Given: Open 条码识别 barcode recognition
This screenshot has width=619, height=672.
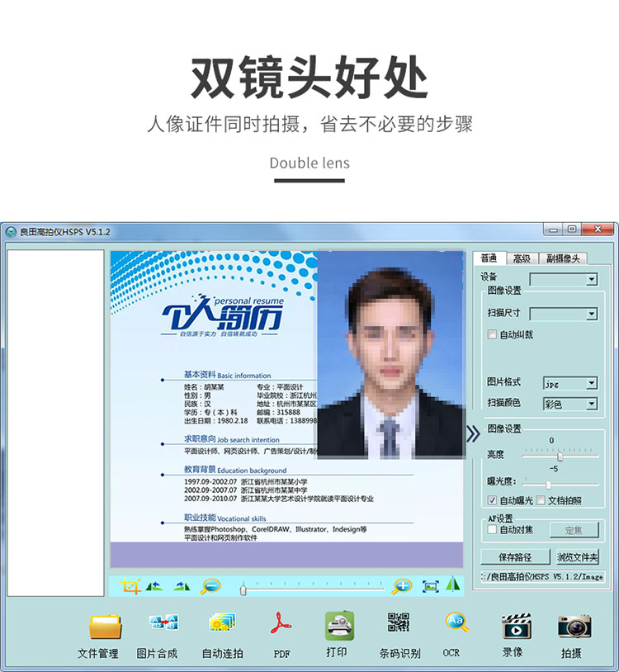Looking at the screenshot, I should pos(399,622).
